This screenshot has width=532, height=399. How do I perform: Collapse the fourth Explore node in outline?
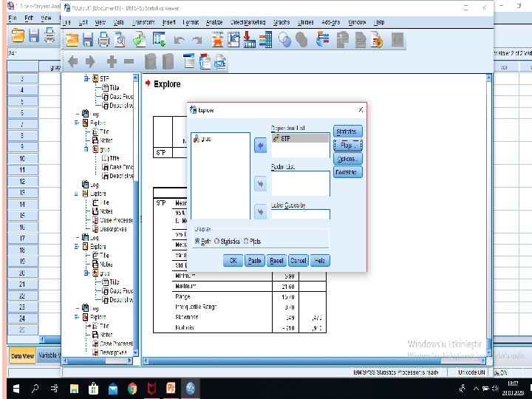click(x=77, y=246)
